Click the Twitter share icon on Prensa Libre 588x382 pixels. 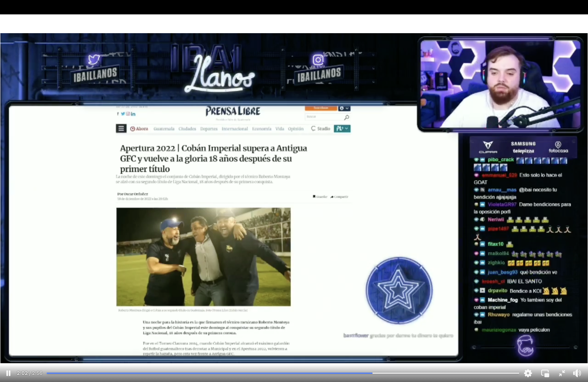click(x=123, y=114)
